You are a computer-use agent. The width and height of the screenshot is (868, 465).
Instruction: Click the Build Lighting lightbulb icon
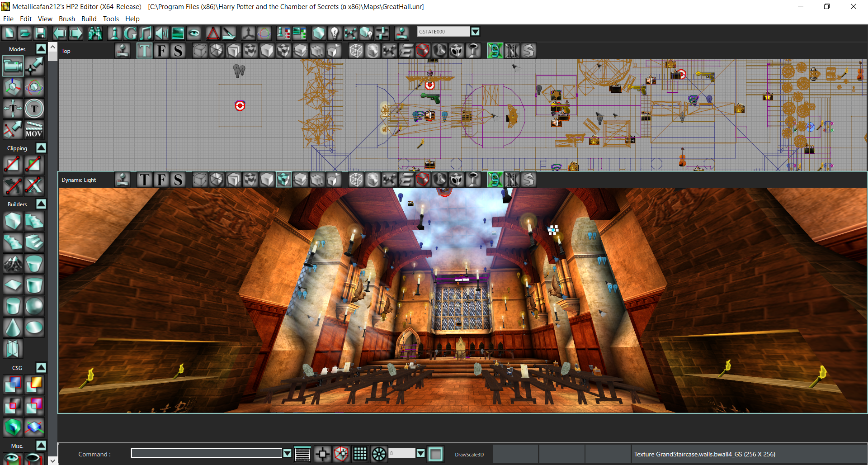[335, 33]
